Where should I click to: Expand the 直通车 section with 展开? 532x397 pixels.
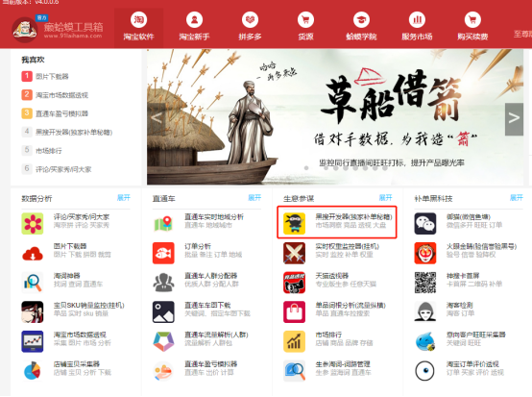tap(254, 198)
